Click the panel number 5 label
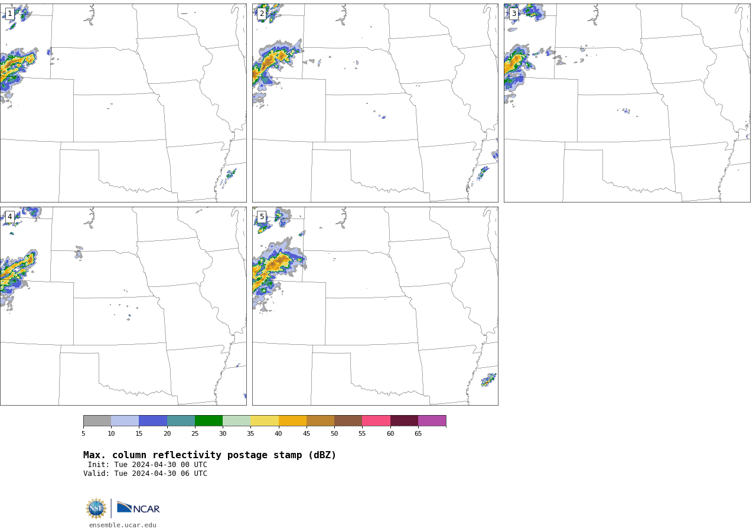 (x=262, y=217)
